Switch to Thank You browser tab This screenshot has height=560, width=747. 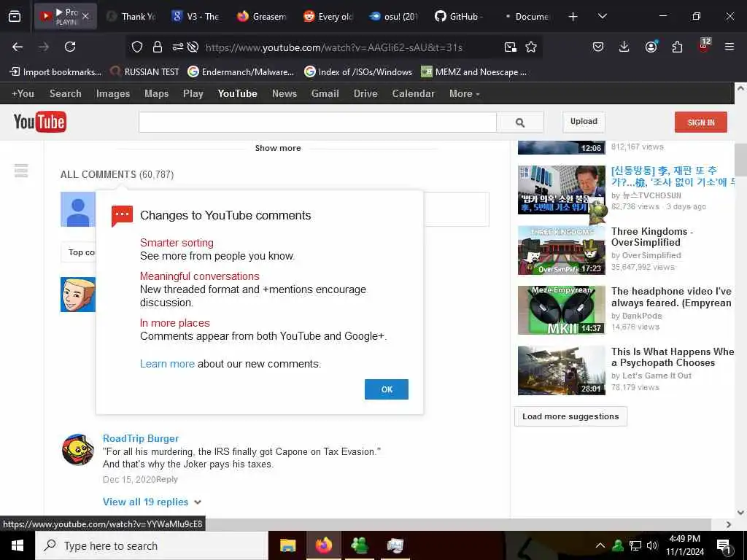131,17
